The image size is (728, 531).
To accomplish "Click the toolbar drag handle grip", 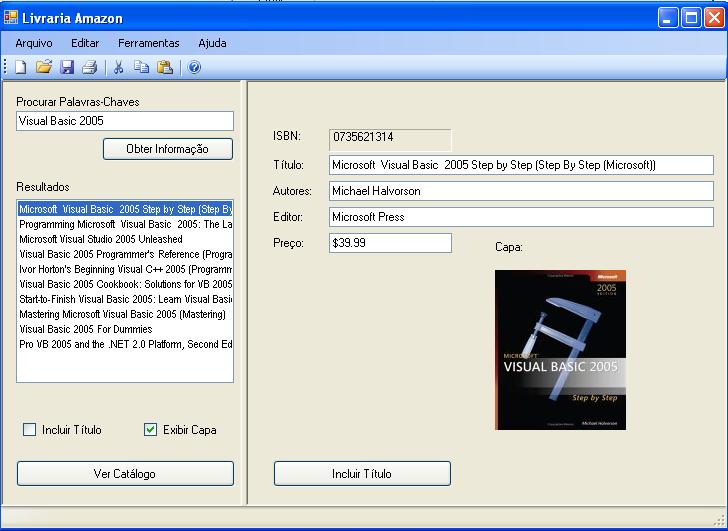I will pos(6,67).
